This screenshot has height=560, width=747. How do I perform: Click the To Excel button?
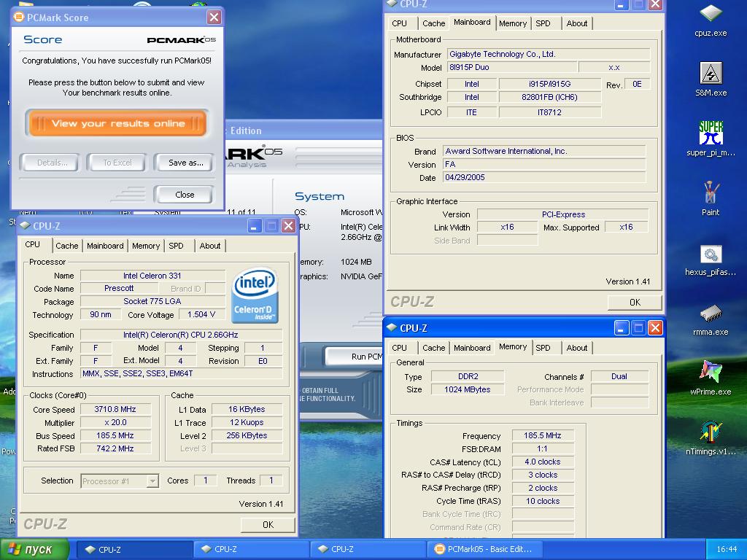(117, 163)
